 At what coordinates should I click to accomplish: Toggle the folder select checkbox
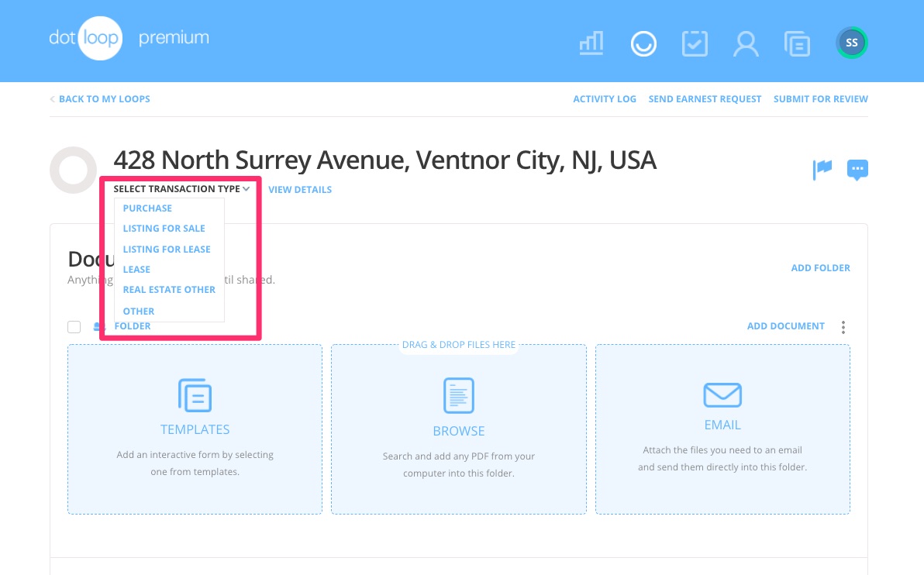[74, 327]
